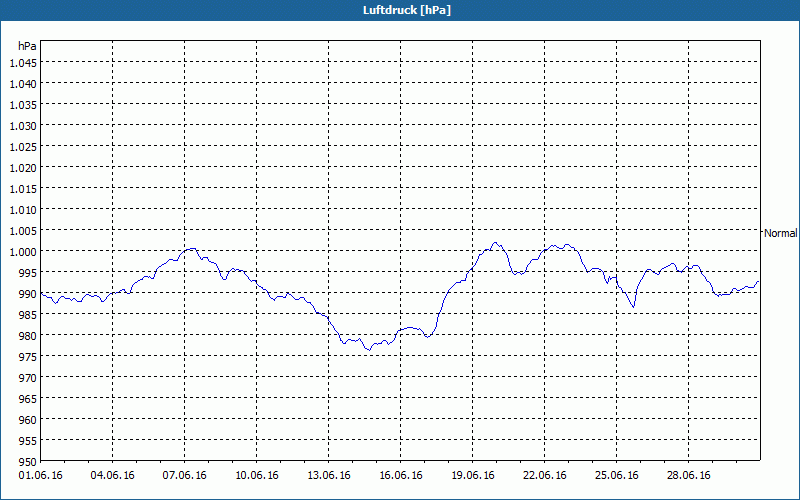Select the 1.025 pressure label
This screenshot has width=800, height=500.
pos(23,147)
